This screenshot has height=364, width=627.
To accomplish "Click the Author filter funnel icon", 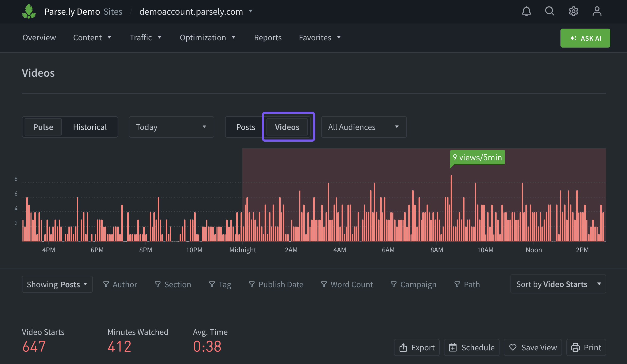I will (106, 284).
